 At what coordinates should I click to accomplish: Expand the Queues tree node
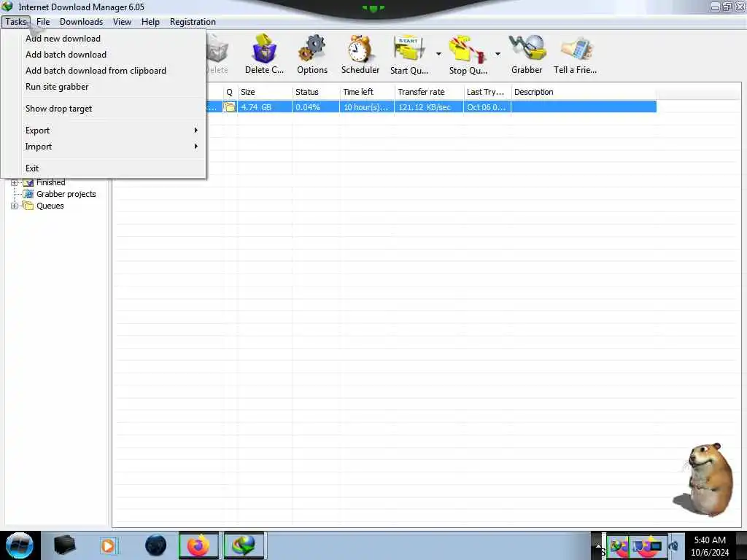point(15,206)
